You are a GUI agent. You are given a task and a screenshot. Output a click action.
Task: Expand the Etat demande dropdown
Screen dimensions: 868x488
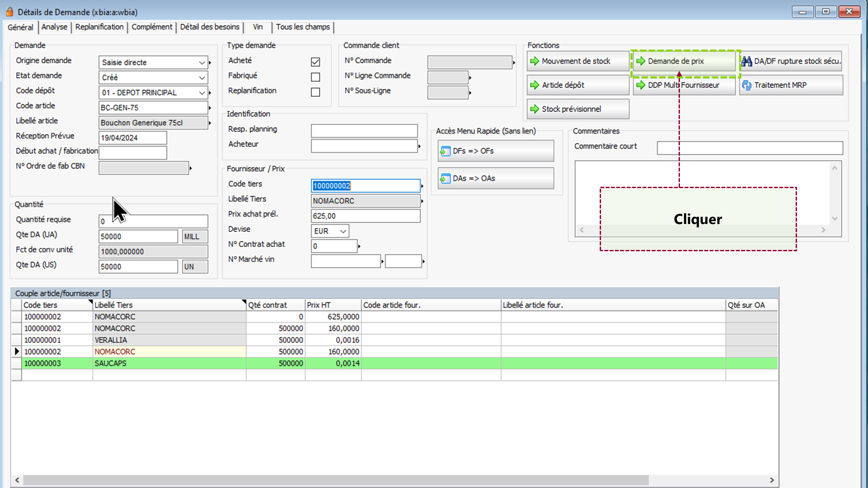(202, 78)
